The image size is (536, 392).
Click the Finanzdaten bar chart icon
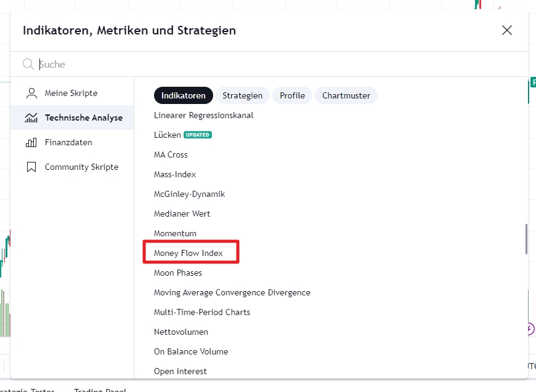[31, 142]
